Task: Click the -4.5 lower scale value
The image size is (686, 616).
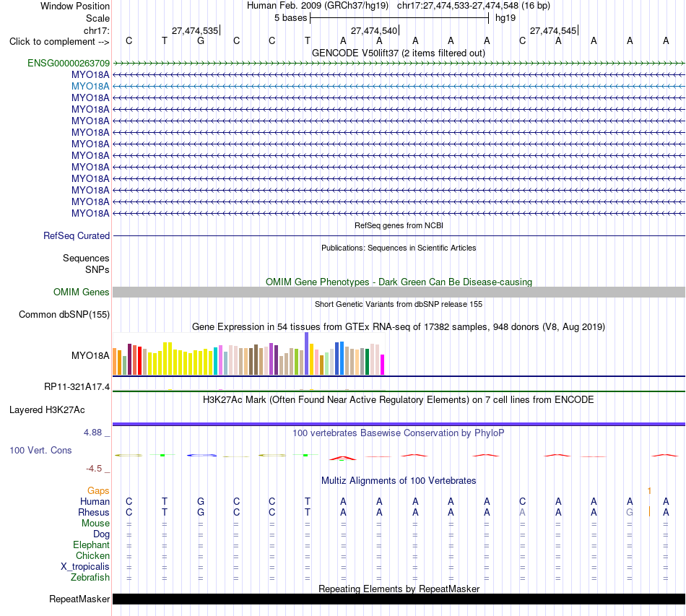Action: [94, 469]
